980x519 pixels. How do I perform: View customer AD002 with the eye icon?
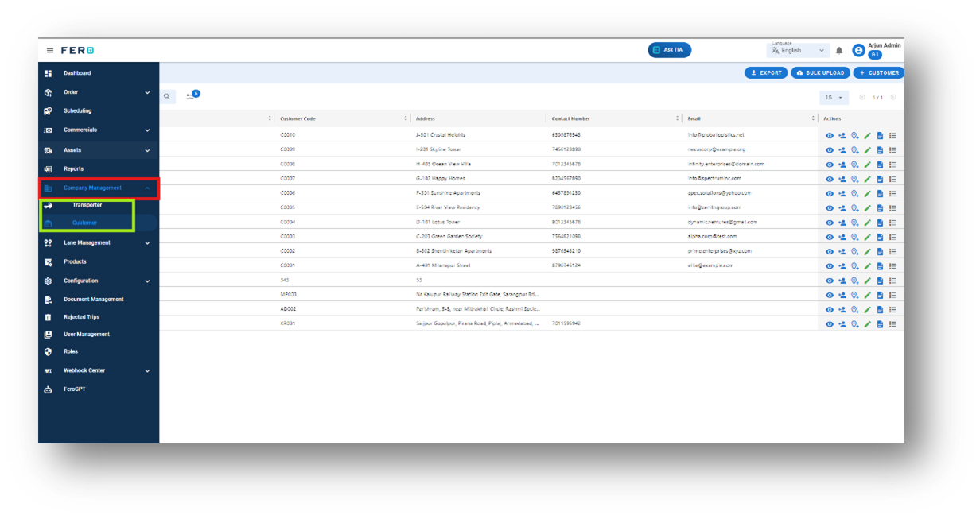point(830,309)
